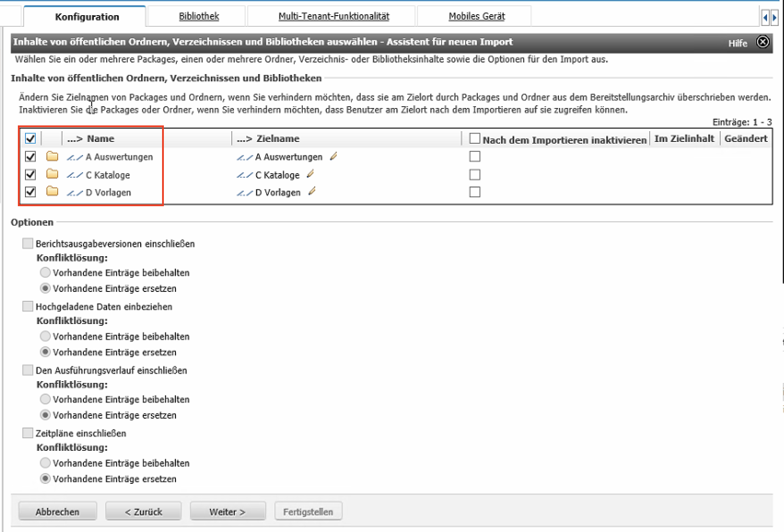Click the A Auswertungen folder icon
This screenshot has width=784, height=532.
point(52,157)
